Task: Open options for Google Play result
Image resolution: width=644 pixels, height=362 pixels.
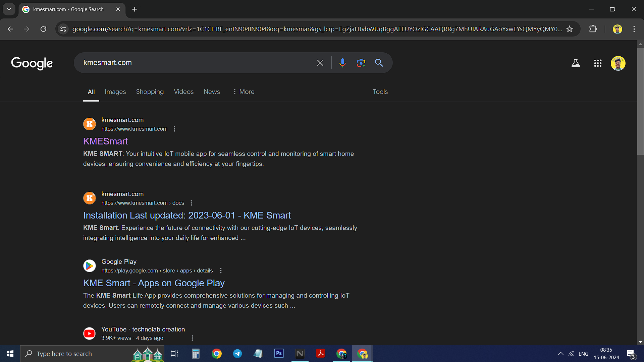Action: 221,271
